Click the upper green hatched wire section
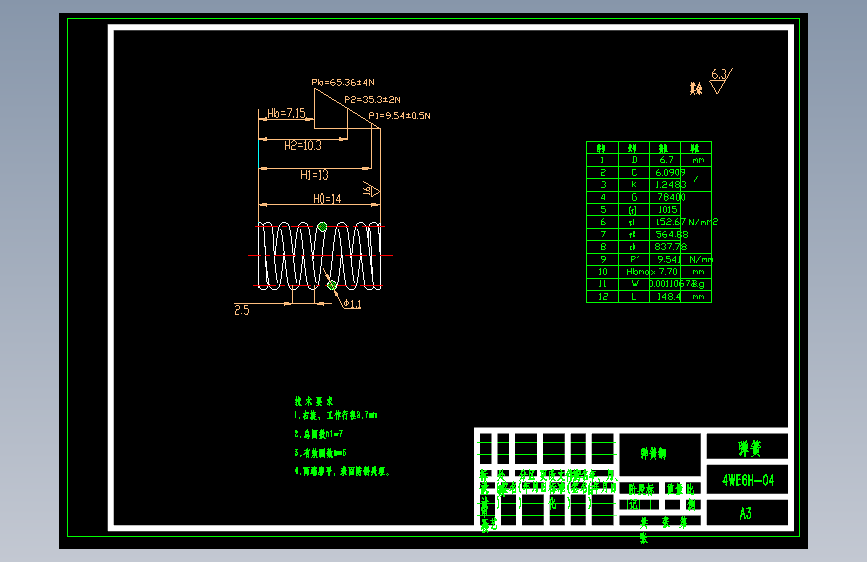Viewport: 867px width, 562px height. pyautogui.click(x=322, y=226)
